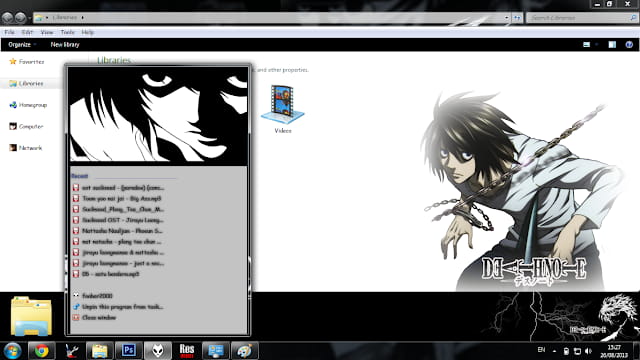Click the large library folder details icon

click(31, 316)
